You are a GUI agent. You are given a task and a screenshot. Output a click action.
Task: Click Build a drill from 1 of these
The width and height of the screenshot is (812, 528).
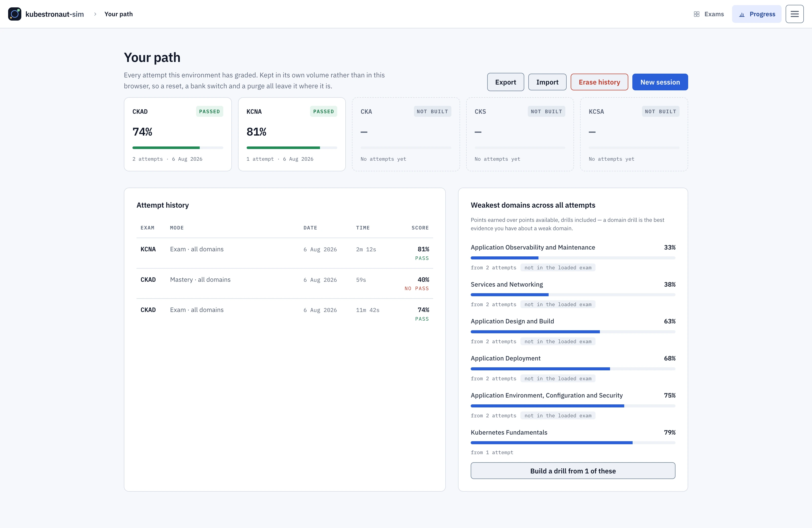573,471
